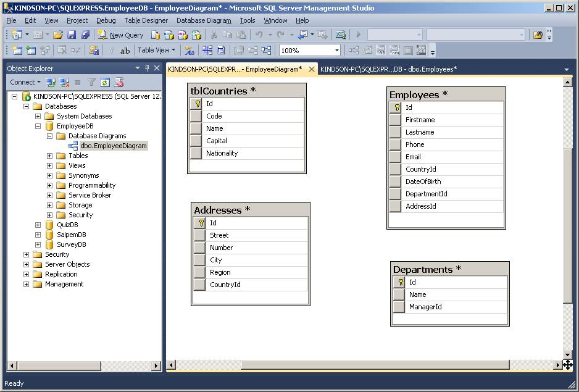Toggle Object Explorer auto-hide pin

(148, 68)
